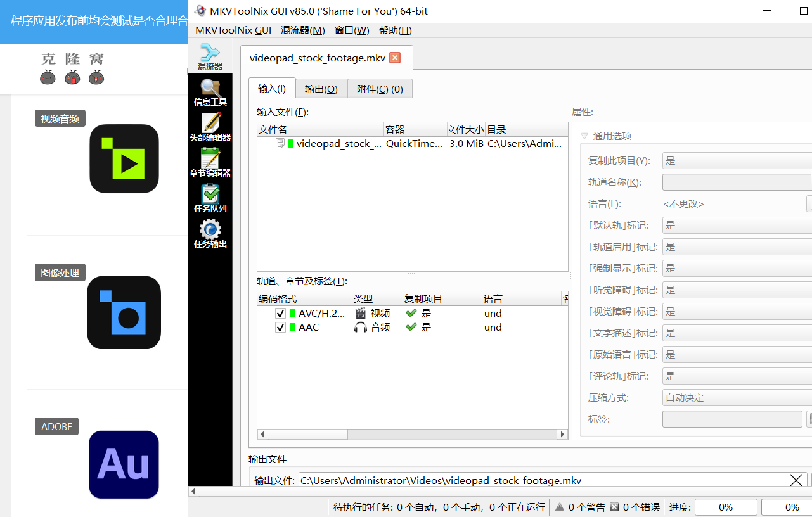Switch to the 输出(O) tab

click(x=321, y=89)
